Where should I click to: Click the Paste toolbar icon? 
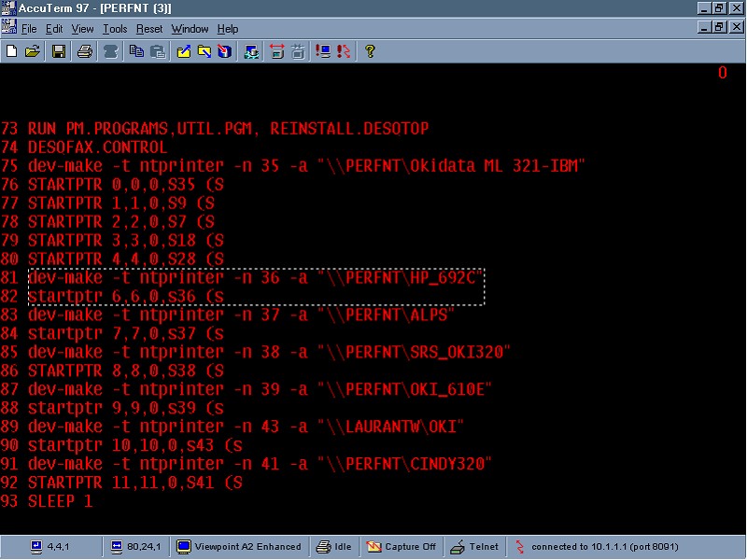pyautogui.click(x=158, y=51)
